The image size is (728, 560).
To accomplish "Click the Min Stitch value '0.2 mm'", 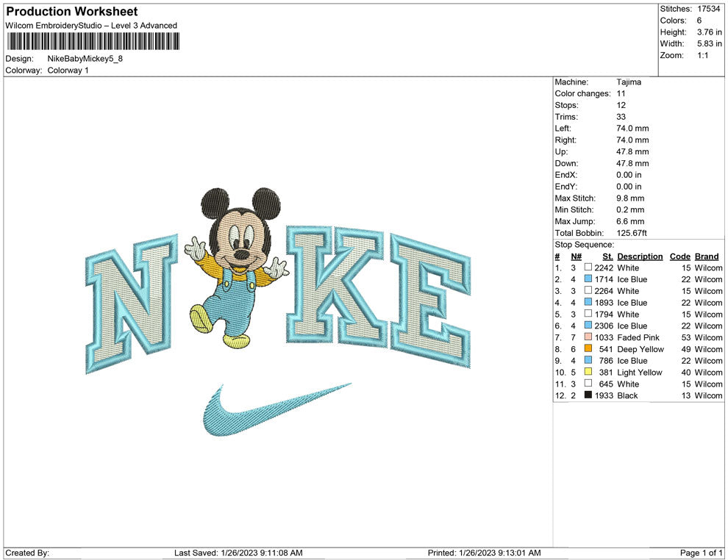I will 630,209.
